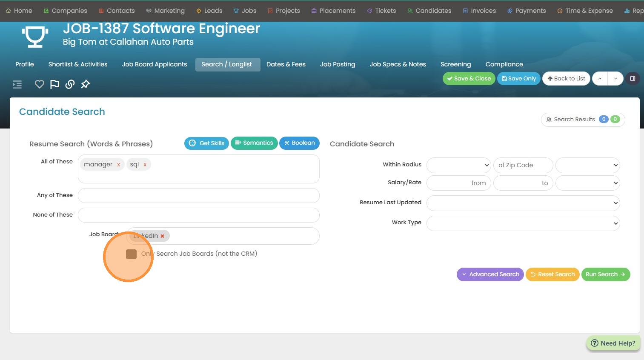Open the dropdown next to Zip Code
The height and width of the screenshot is (360, 644).
coord(588,165)
